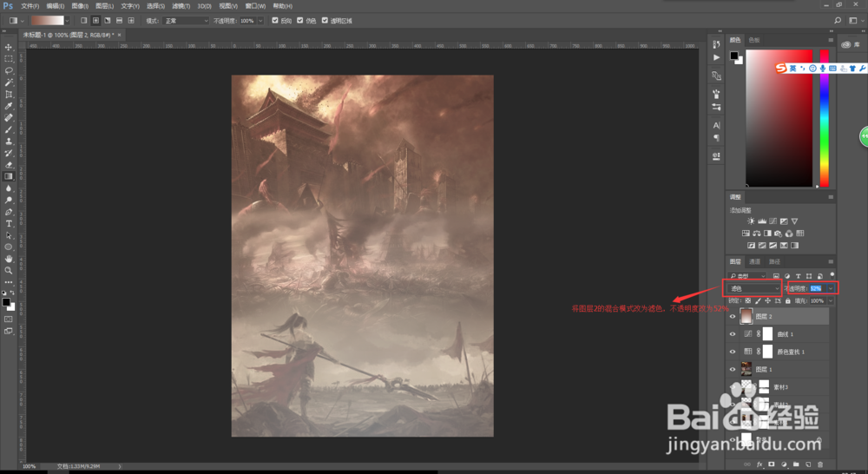Open the 图像(I) menu

tap(80, 6)
